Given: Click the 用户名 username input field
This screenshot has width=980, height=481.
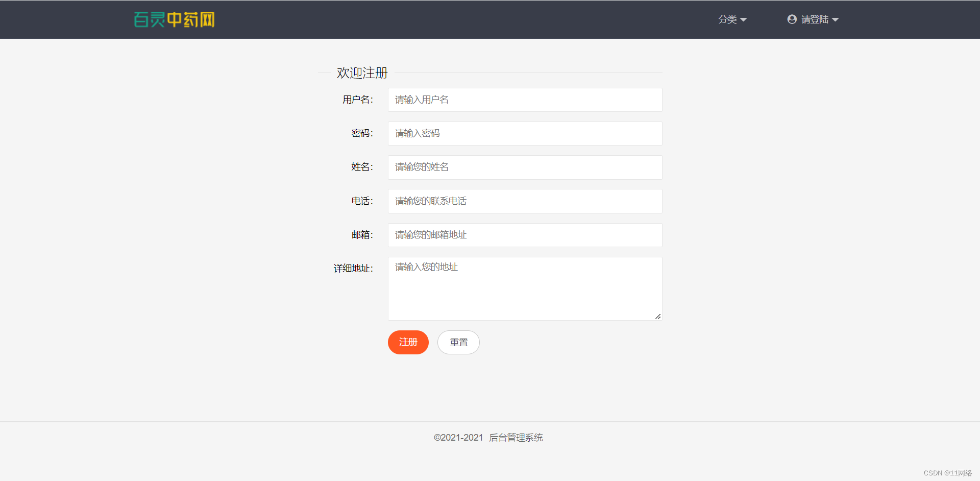Looking at the screenshot, I should point(525,100).
